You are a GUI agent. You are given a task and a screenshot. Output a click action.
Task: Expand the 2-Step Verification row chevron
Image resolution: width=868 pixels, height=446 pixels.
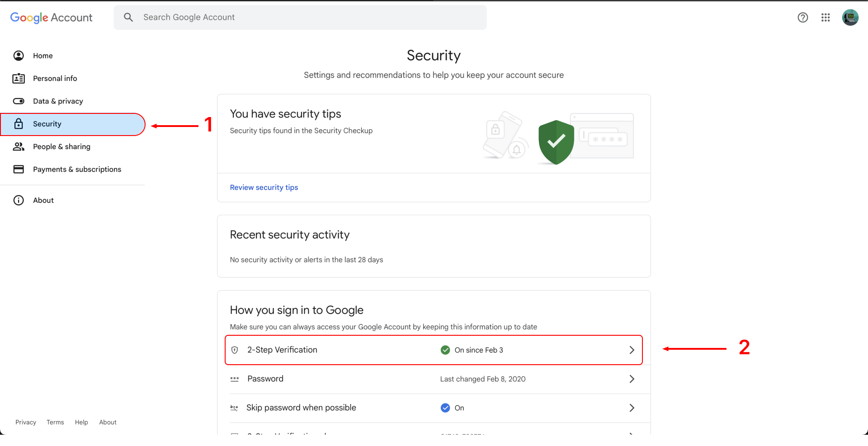pos(632,350)
